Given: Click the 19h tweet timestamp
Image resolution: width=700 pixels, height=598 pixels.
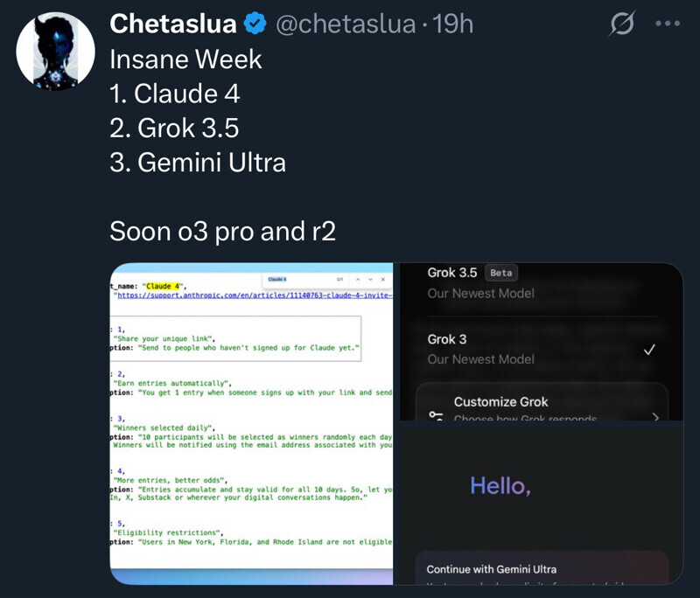Looking at the screenshot, I should pyautogui.click(x=453, y=24).
